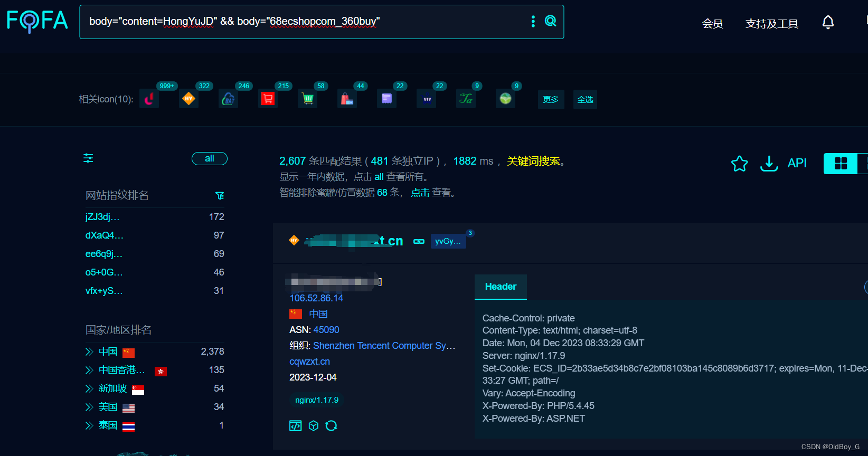868x456 pixels.
Task: Select the related icon with 246 results
Action: point(228,99)
